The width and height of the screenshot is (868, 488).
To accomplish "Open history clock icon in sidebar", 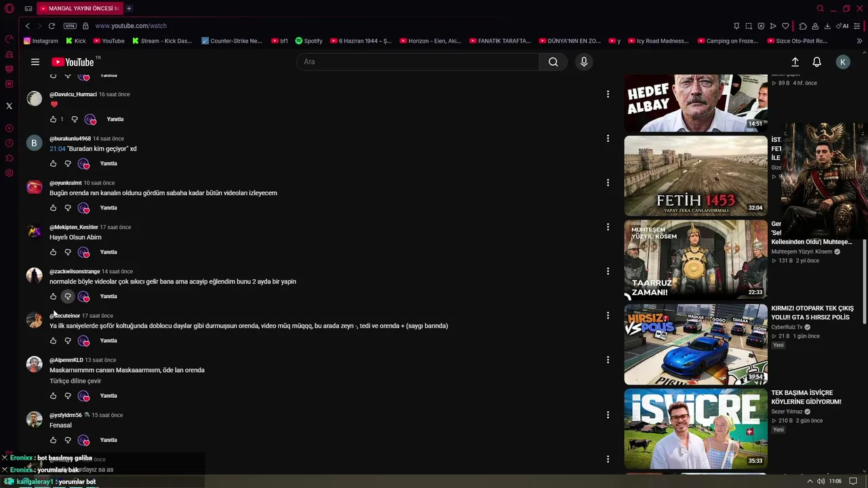I will (x=9, y=143).
